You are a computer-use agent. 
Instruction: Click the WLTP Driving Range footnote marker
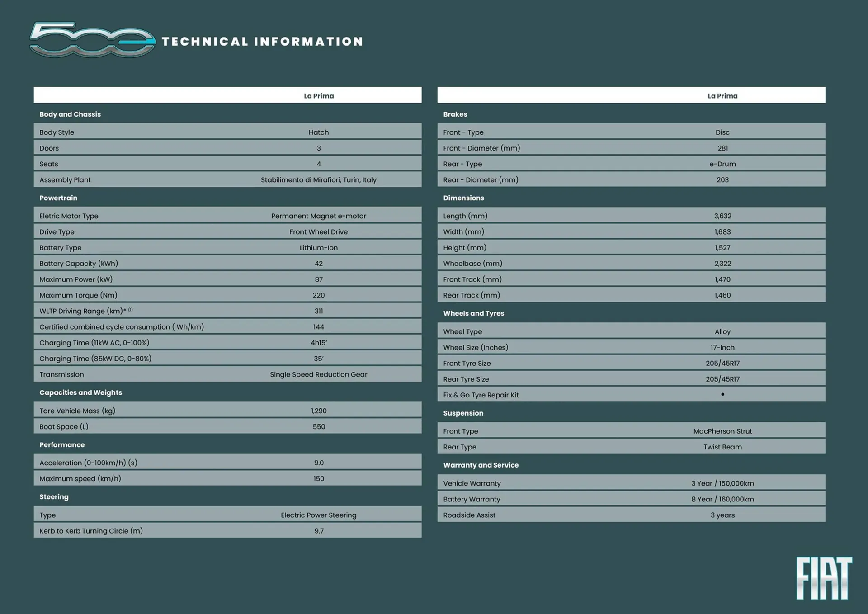pyautogui.click(x=130, y=310)
